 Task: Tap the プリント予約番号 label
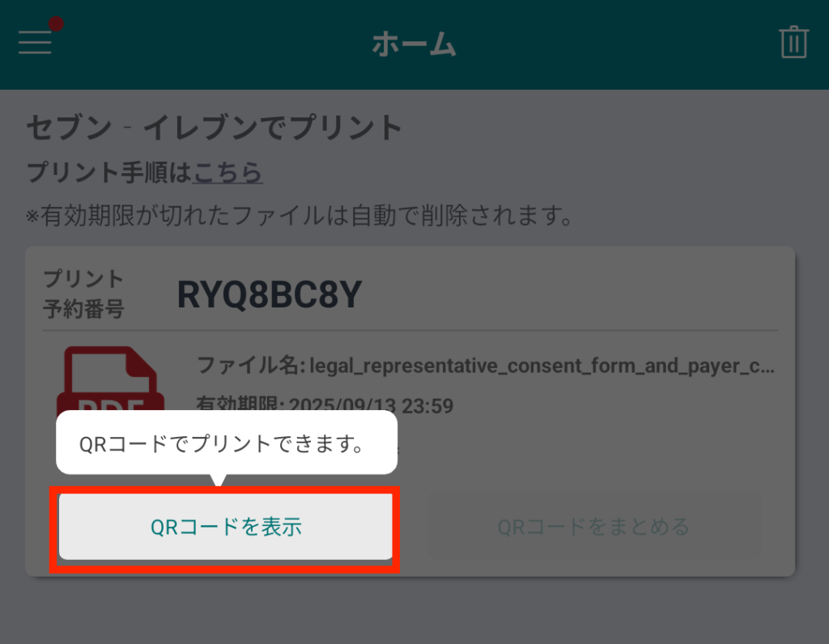(83, 294)
